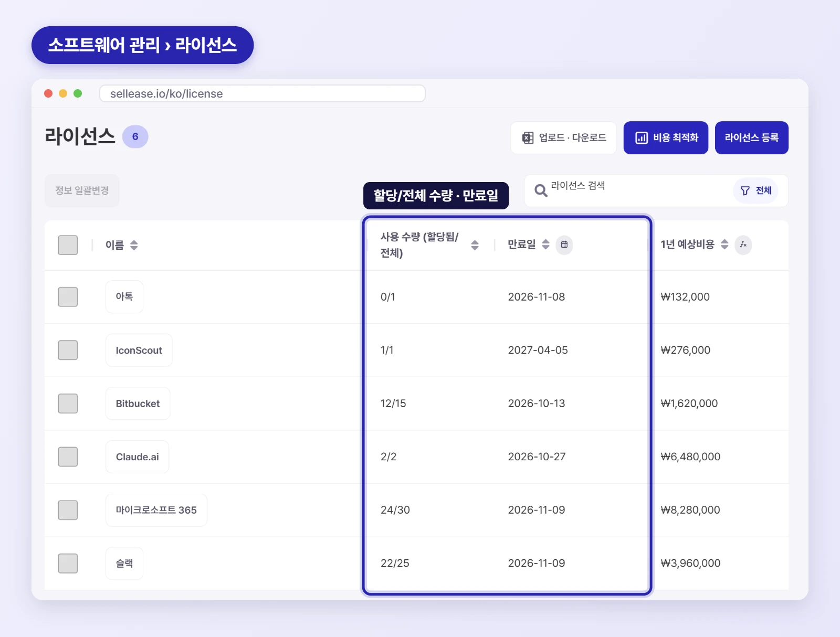Click the ₩8,280,000 cost cell
The image size is (840, 637).
[690, 510]
